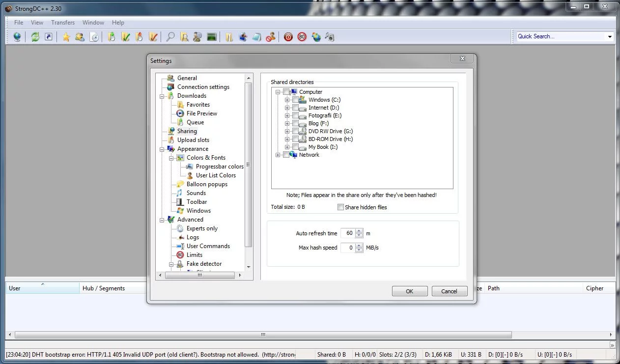Screen dimensions: 620x364
Task: Increase the Auto refresh time spinner
Action: click(x=360, y=231)
